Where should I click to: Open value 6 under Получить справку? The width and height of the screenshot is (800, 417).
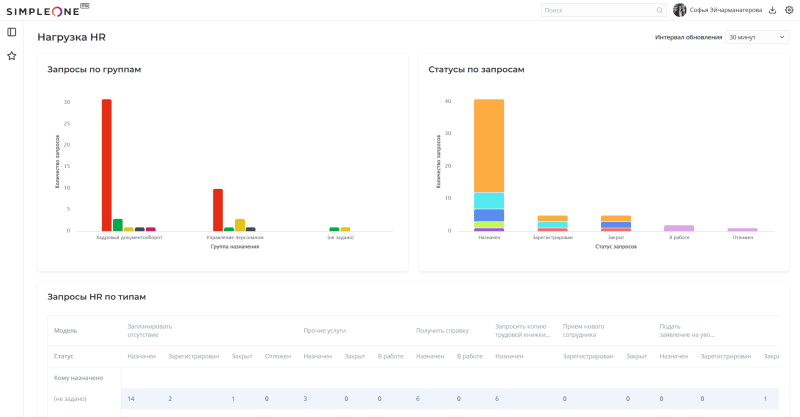[x=418, y=399]
